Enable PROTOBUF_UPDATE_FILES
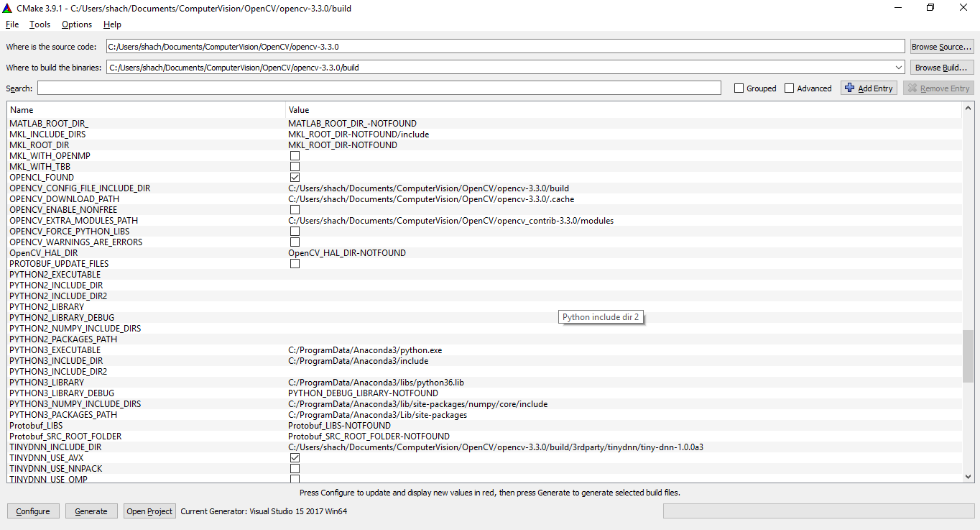 coord(295,263)
